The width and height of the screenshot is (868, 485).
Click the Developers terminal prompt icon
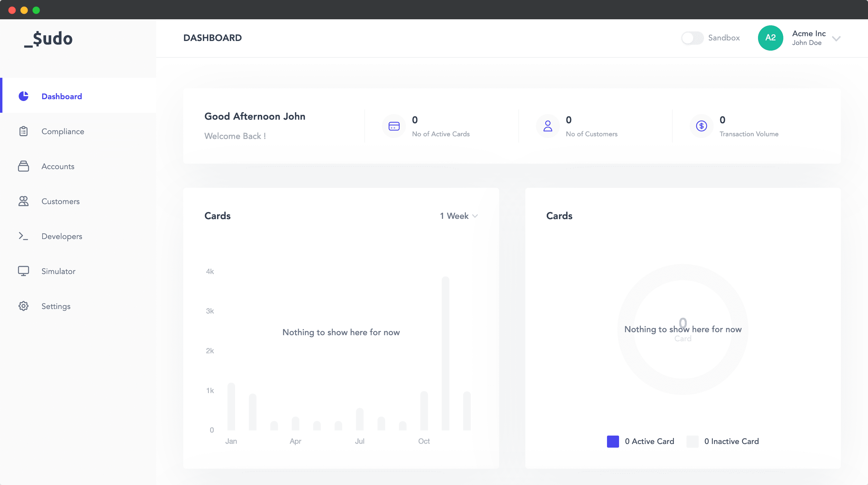point(23,236)
